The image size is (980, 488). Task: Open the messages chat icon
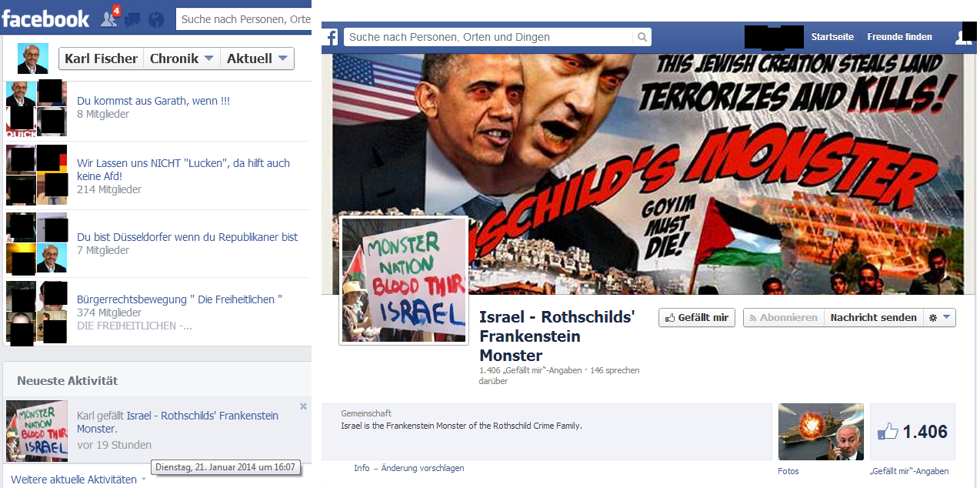click(x=132, y=19)
